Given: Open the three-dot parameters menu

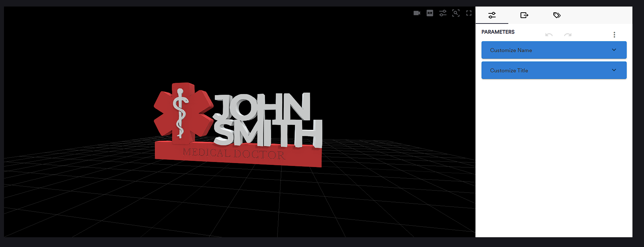Looking at the screenshot, I should pyautogui.click(x=614, y=35).
